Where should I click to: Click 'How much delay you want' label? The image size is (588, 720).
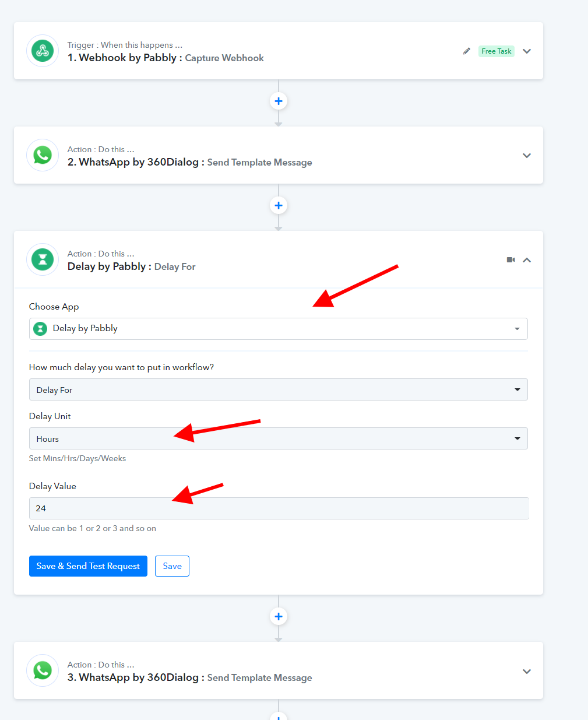121,367
